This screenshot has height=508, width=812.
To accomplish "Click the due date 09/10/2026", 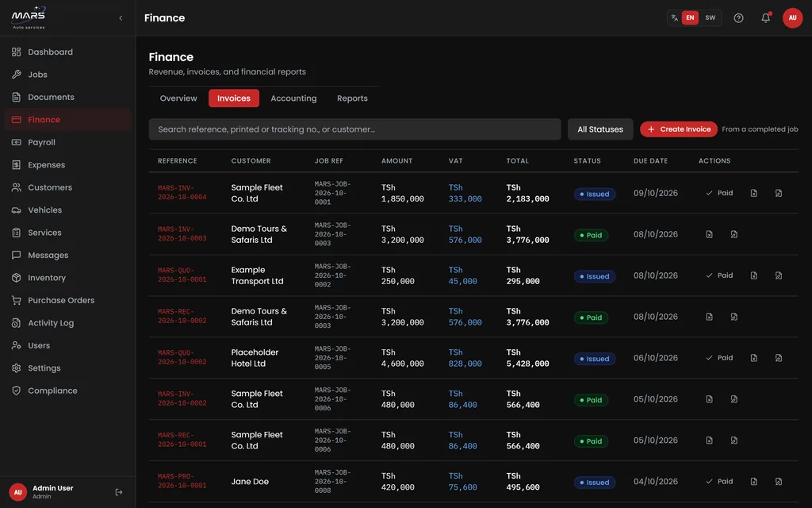I will click(655, 193).
